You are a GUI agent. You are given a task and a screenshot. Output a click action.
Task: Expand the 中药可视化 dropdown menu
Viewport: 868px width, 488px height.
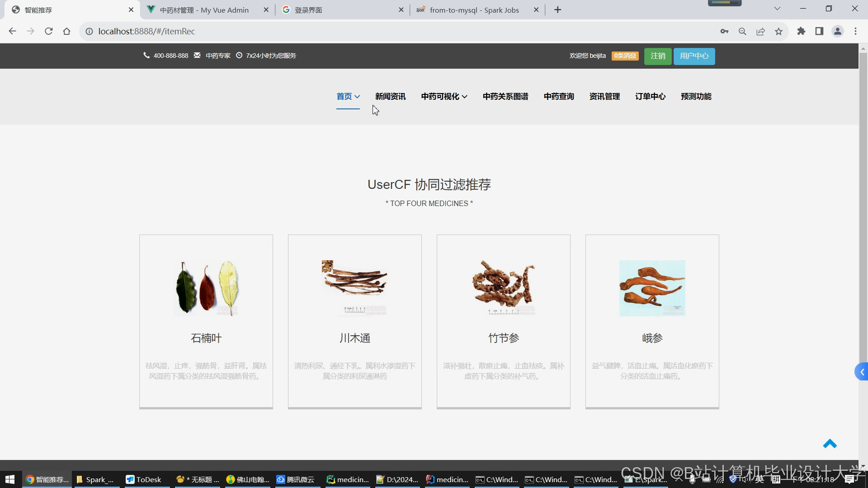[x=444, y=96]
